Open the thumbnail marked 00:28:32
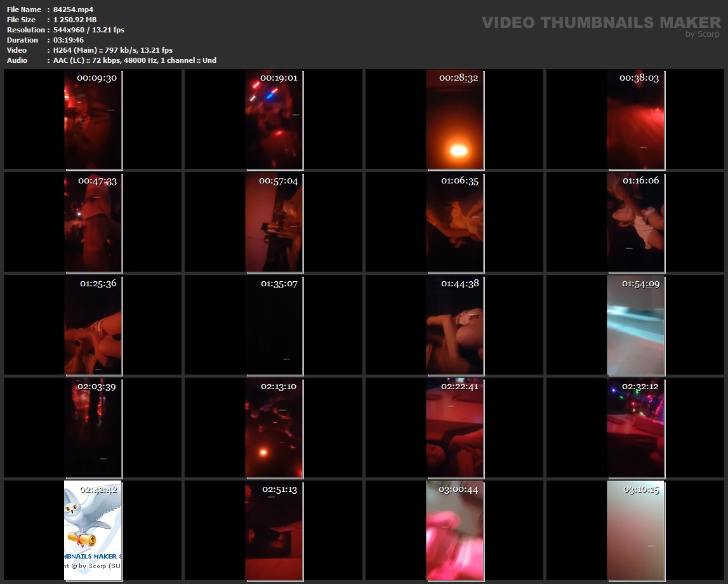This screenshot has width=728, height=584. coord(454,119)
